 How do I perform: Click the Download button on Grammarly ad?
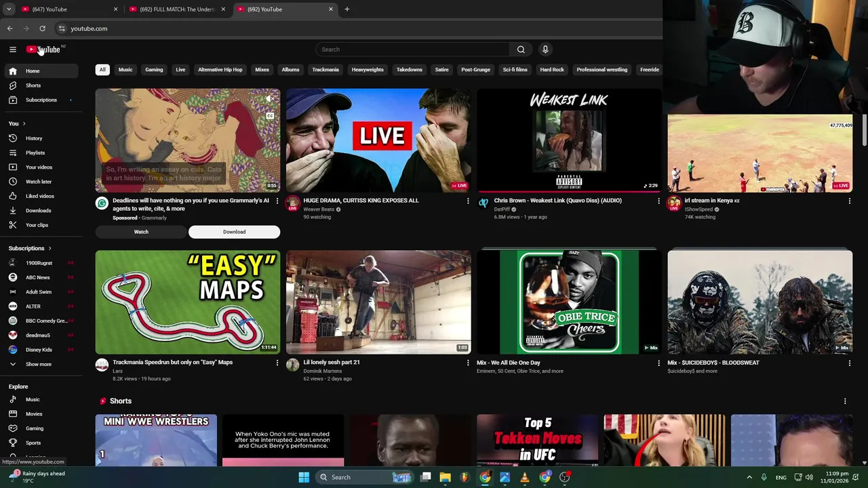234,232
